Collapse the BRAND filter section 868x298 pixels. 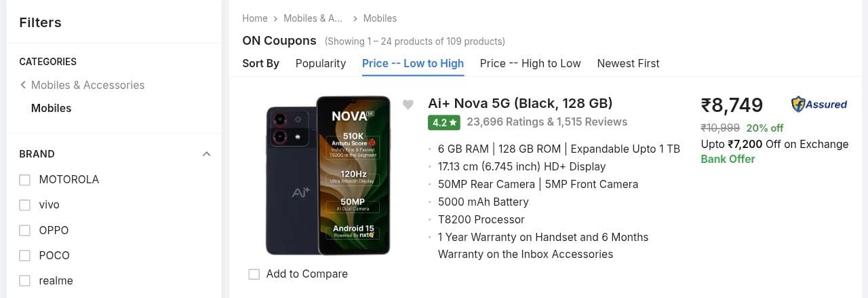pos(207,154)
